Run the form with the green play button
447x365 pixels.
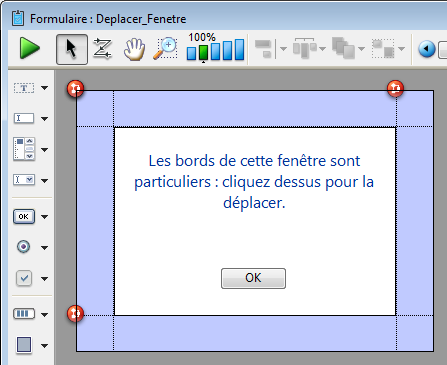[x=30, y=49]
